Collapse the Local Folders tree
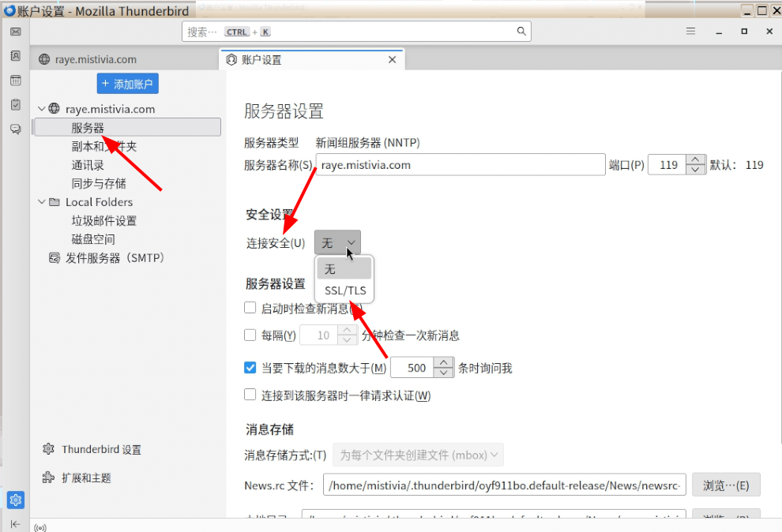 [42, 202]
